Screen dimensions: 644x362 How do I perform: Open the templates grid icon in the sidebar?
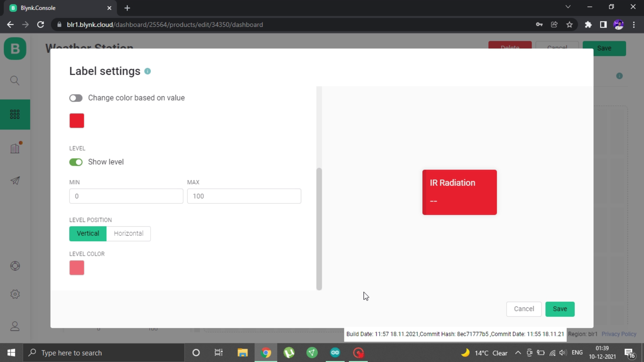click(15, 114)
